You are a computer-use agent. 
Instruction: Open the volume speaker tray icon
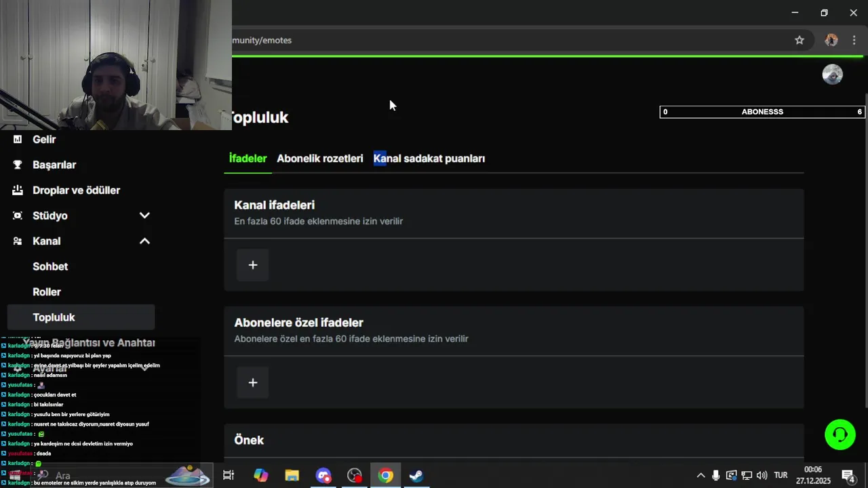[x=762, y=476]
